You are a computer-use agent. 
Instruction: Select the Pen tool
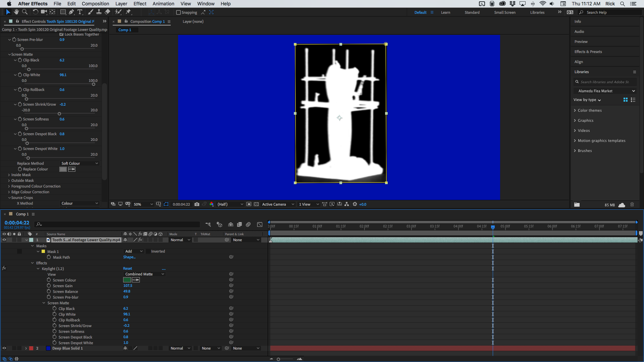(71, 12)
